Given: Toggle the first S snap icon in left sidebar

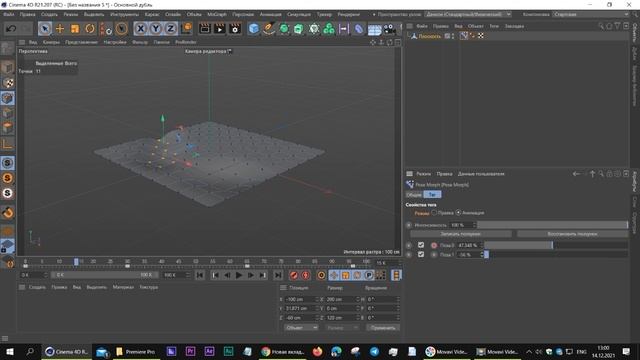Looking at the screenshot, I should click(7, 163).
